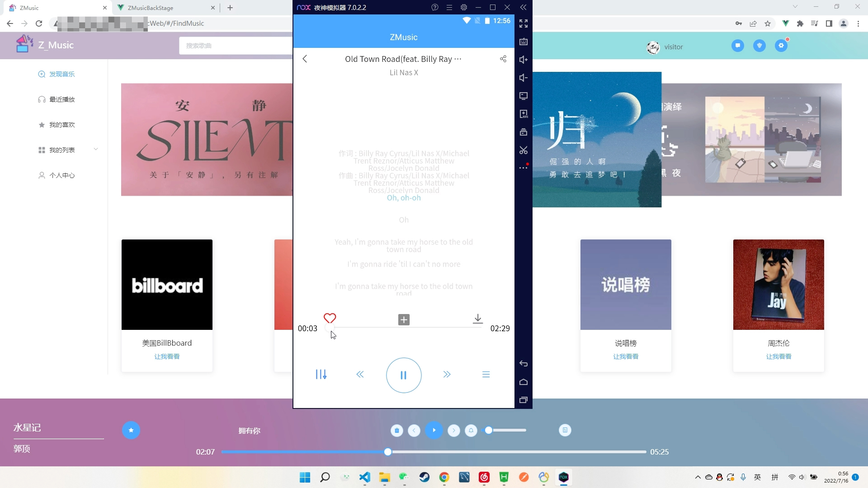Increase volume in Nox sidebar
Image resolution: width=868 pixels, height=488 pixels.
coord(524,60)
